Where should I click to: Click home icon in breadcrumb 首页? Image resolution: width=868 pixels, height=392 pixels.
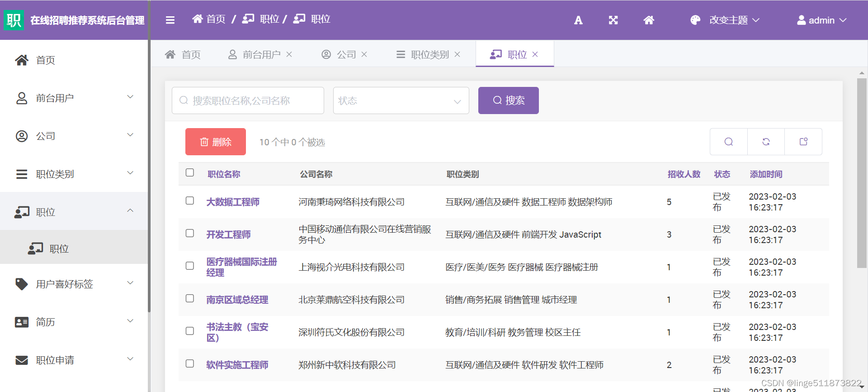pos(198,19)
